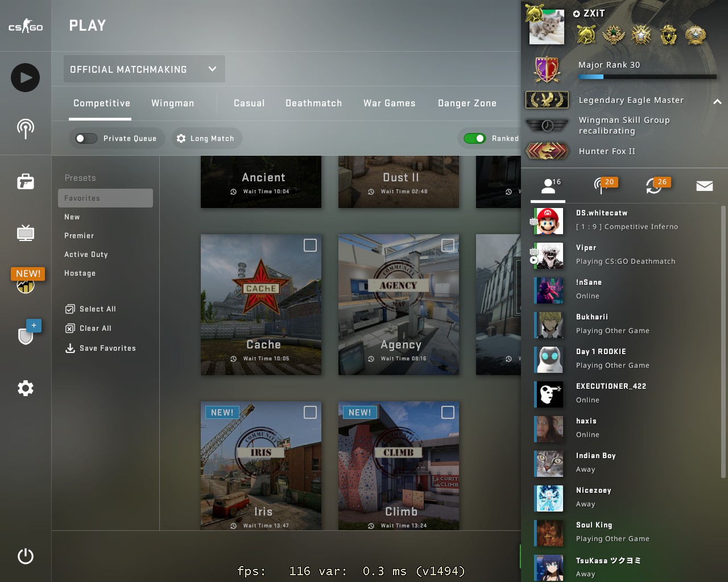The height and width of the screenshot is (582, 728).
Task: Collapse the skill groups chevron
Action: [717, 101]
